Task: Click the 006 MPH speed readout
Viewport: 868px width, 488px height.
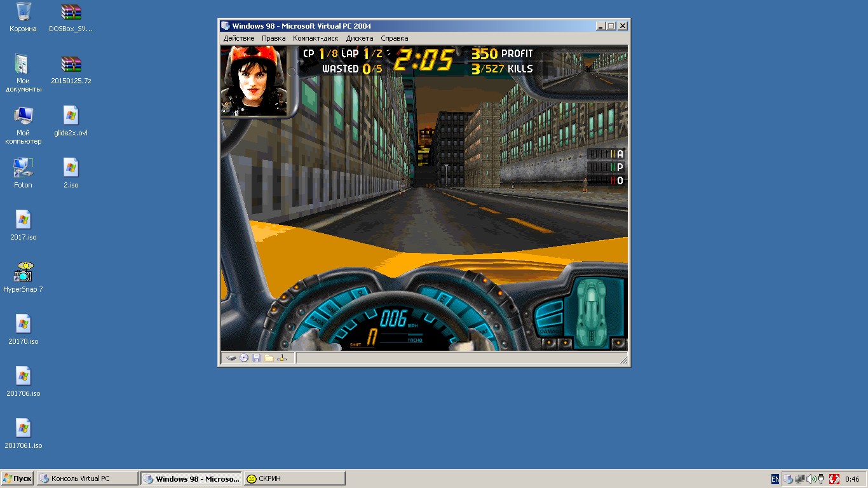Action: (398, 318)
